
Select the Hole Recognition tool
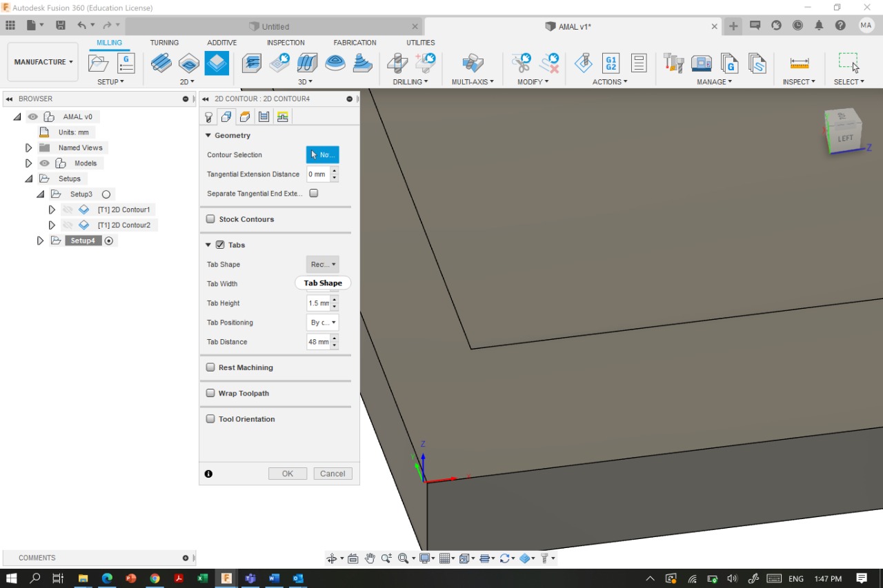[x=425, y=63]
